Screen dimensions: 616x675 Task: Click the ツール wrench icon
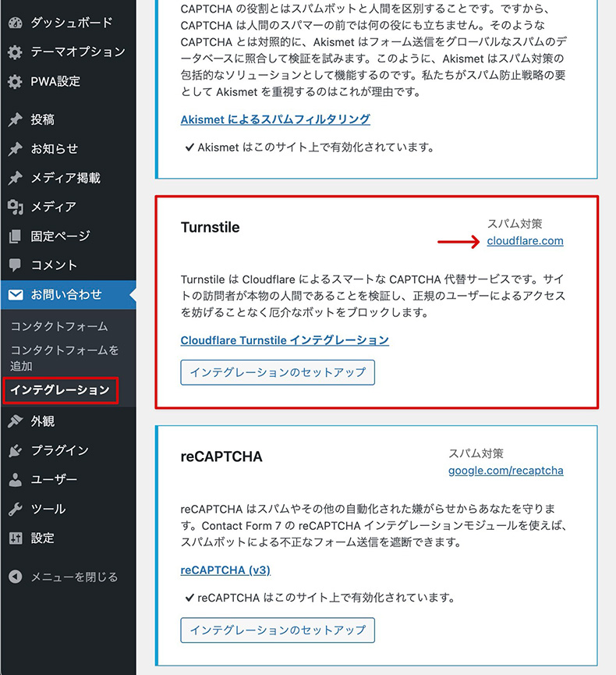click(x=15, y=509)
